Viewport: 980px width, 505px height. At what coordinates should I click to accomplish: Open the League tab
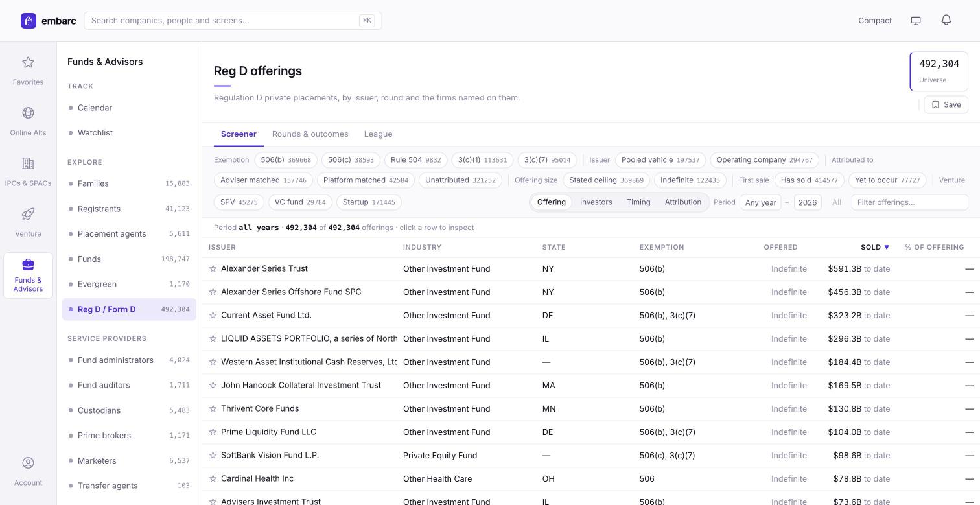(378, 134)
